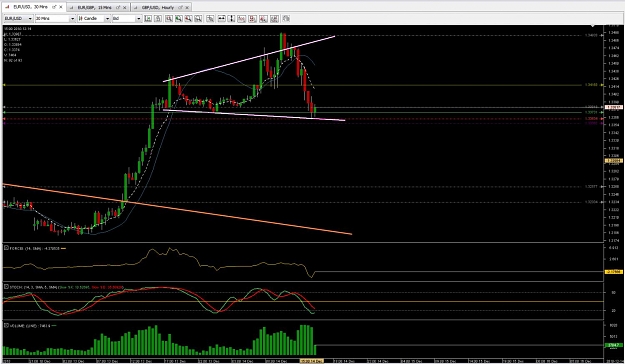Click the red magnifier zoom icon
Image resolution: width=625 pixels, height=364 pixels.
188,18
